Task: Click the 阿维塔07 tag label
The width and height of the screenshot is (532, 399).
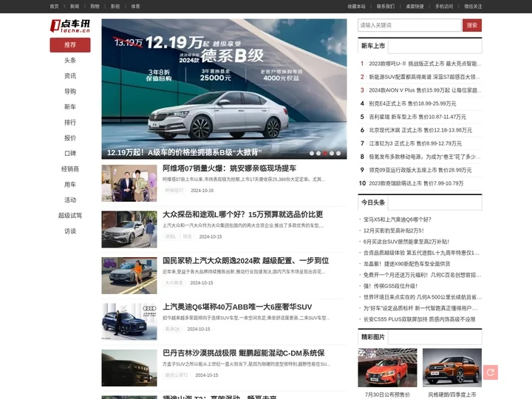Action: [174, 191]
